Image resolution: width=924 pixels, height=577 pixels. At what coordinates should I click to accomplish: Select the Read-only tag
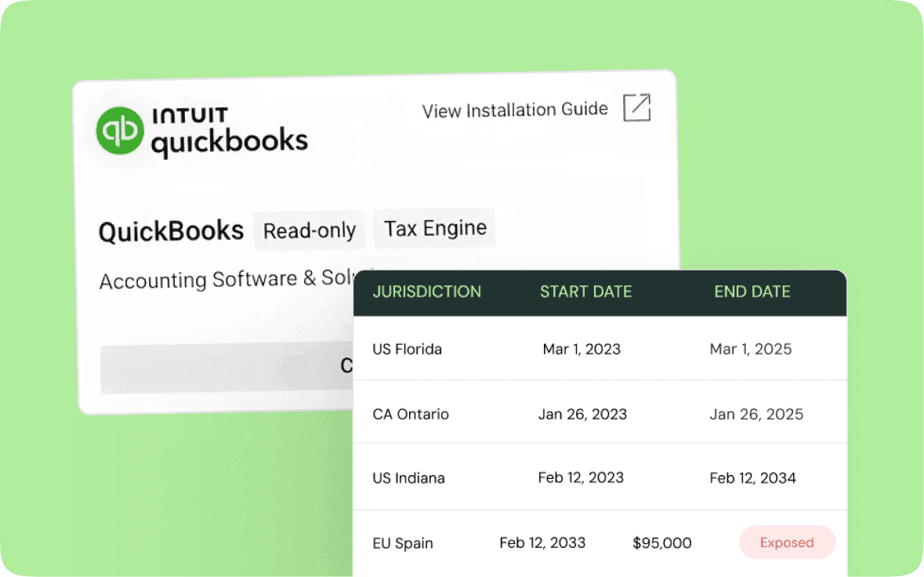[310, 230]
